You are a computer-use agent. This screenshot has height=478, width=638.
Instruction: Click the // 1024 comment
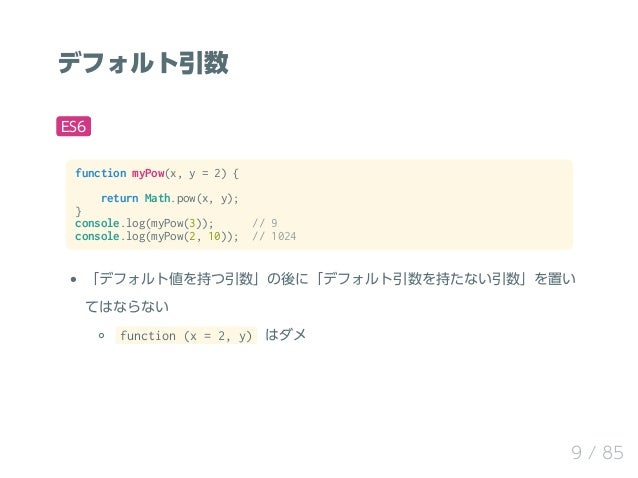coord(274,236)
